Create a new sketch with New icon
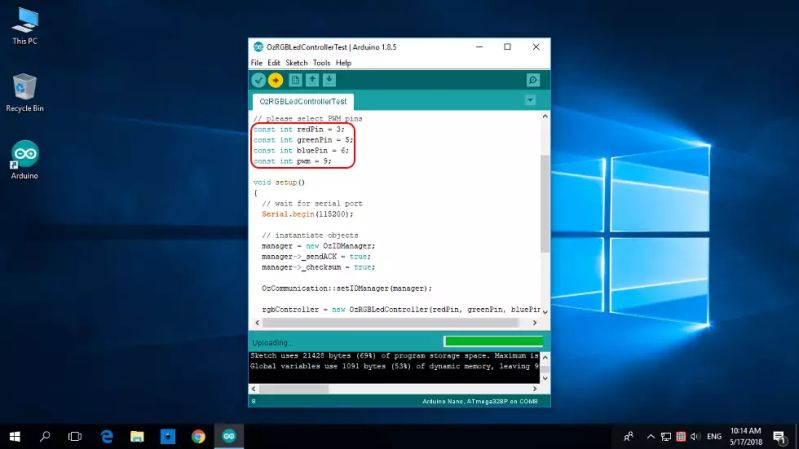This screenshot has width=799, height=449. click(295, 80)
